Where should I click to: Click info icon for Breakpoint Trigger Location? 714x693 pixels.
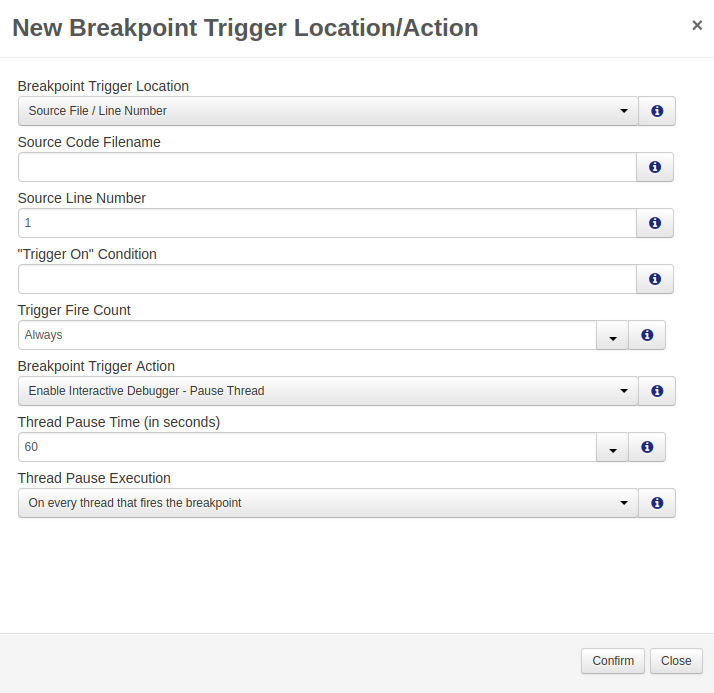tap(657, 111)
